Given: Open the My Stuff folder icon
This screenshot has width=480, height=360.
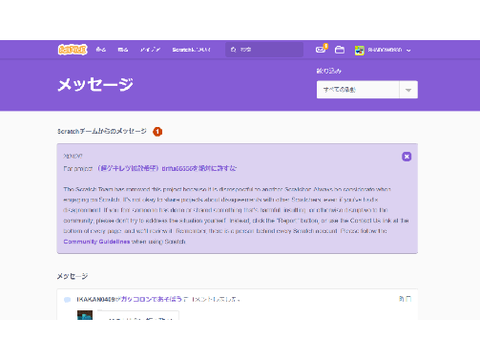Looking at the screenshot, I should coord(340,50).
